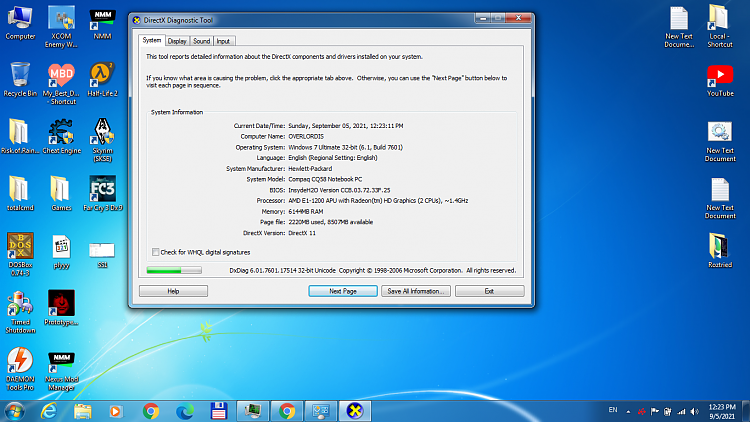Click the Exit button
This screenshot has width=750, height=422.
pyautogui.click(x=489, y=291)
